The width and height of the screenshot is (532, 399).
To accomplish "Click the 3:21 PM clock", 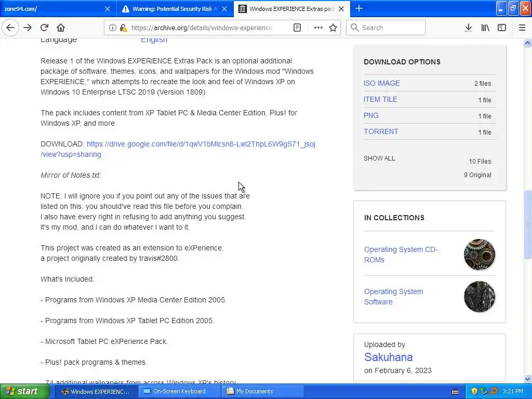I will tap(513, 391).
